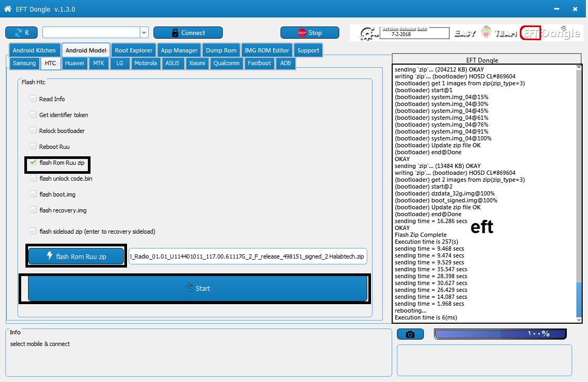
Task: Click the big Start button
Action: click(x=197, y=288)
